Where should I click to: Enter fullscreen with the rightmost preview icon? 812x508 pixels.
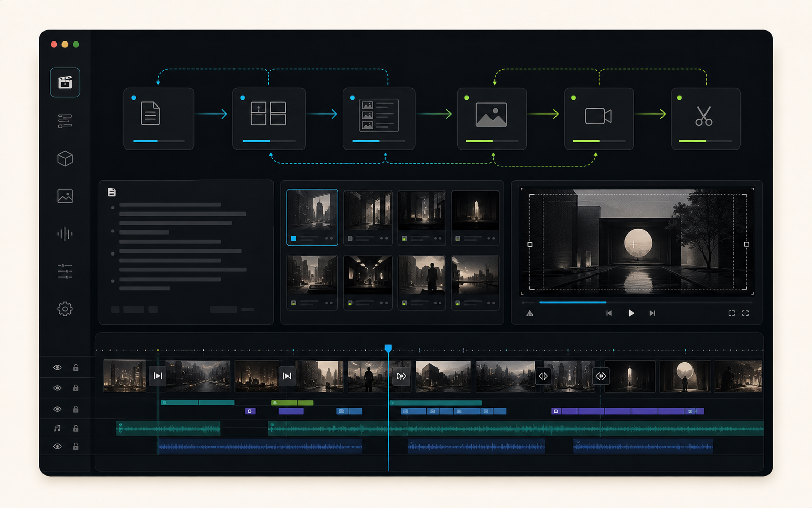tap(745, 313)
